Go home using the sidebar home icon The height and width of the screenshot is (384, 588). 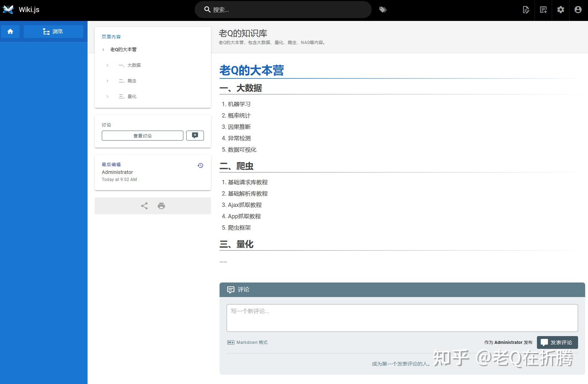[10, 31]
